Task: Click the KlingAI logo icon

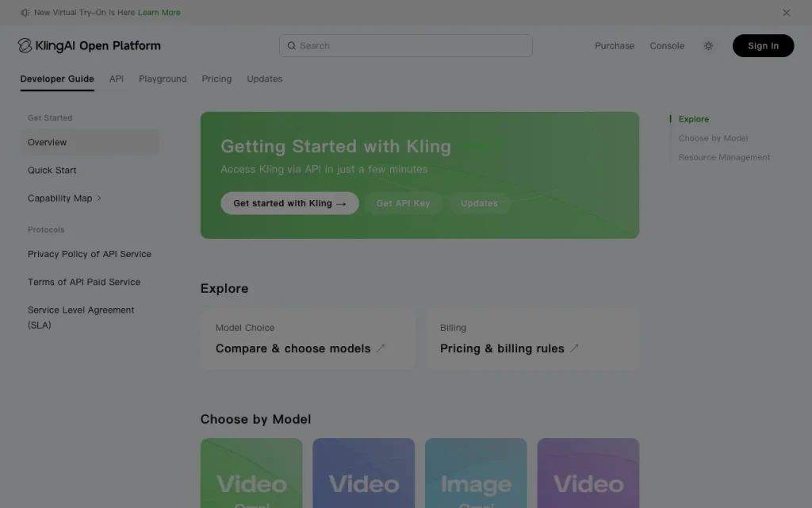Action: coord(25,45)
